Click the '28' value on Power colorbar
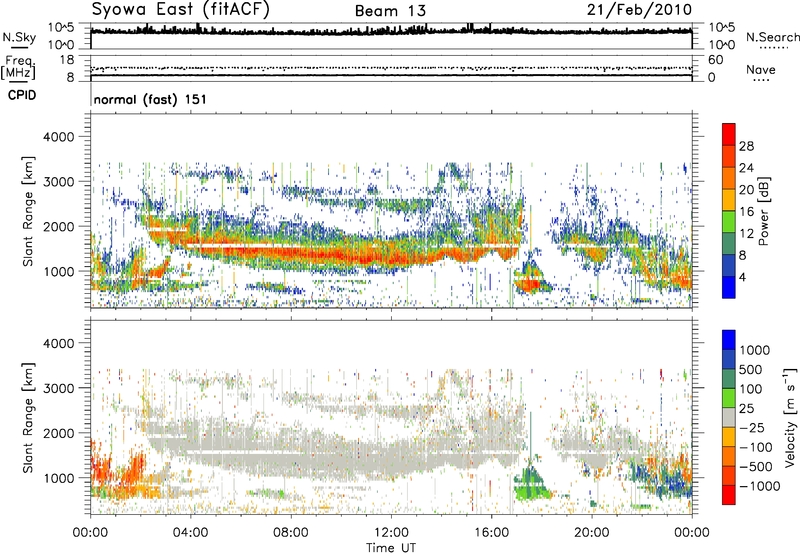 (x=746, y=146)
